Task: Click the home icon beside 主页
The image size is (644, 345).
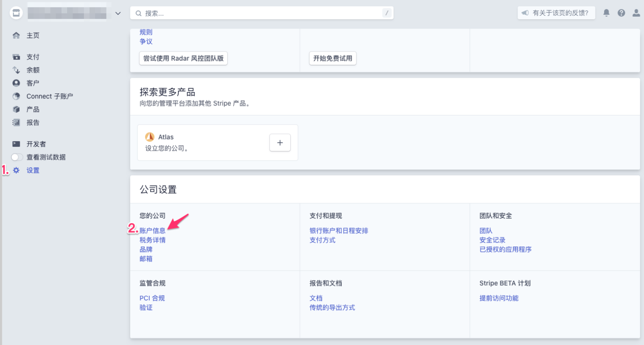Action: click(17, 35)
